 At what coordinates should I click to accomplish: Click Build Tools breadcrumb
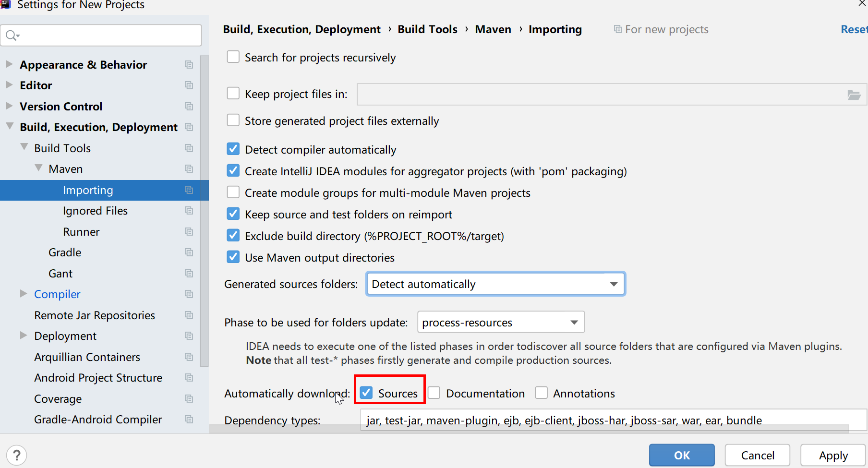(x=427, y=29)
